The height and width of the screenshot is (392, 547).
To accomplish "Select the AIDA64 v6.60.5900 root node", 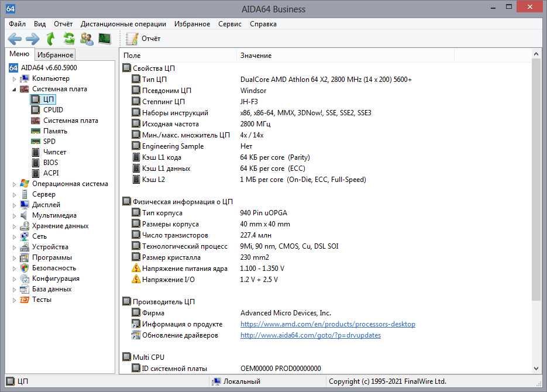I will (x=49, y=68).
